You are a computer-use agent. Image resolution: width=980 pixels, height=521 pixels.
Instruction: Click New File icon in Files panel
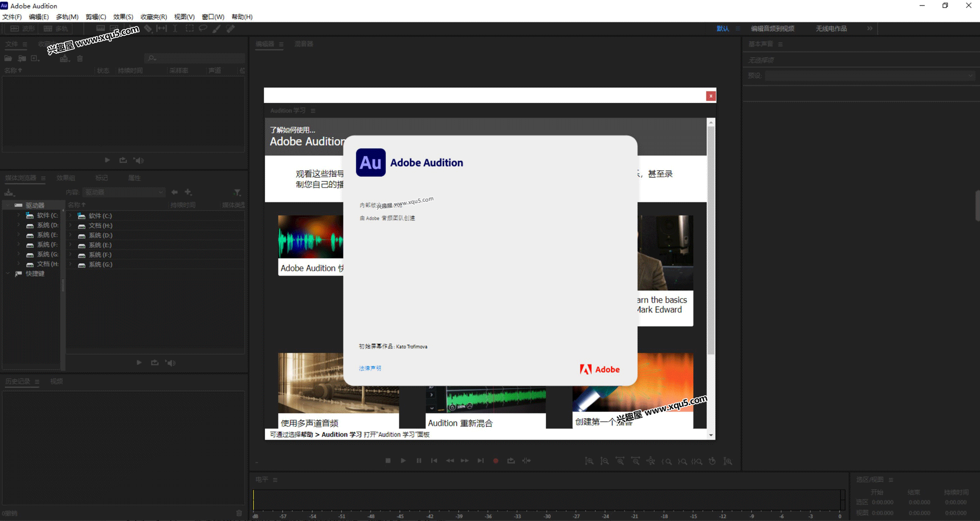[x=35, y=59]
